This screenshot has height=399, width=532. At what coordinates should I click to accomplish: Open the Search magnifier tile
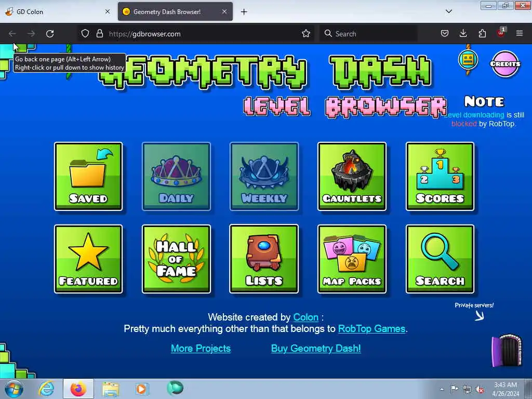[x=440, y=259]
